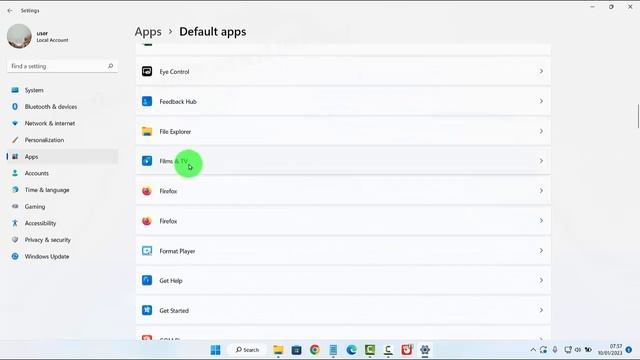640x360 pixels.
Task: Open Google Chrome from the taskbar
Action: coord(315,350)
